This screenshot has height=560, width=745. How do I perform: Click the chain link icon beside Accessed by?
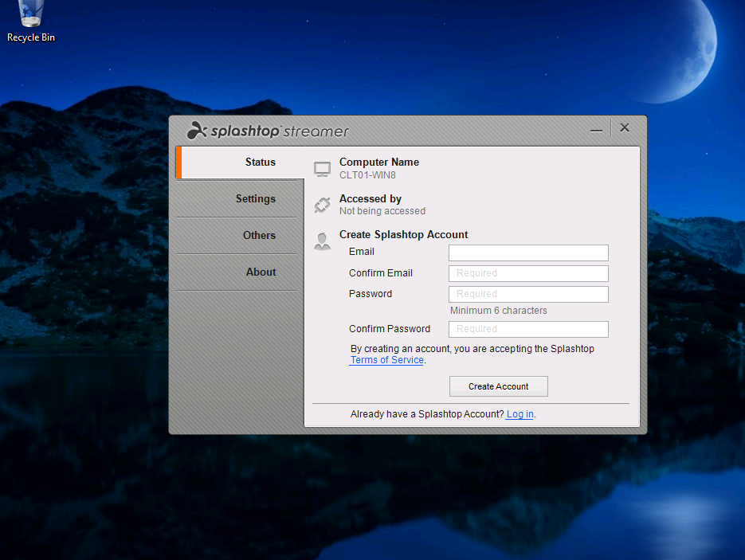tap(322, 205)
